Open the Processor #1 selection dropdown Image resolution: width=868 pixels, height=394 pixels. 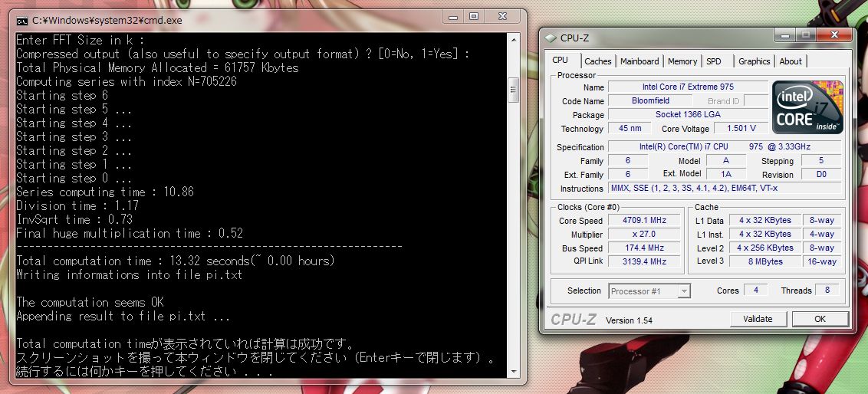[x=649, y=291]
